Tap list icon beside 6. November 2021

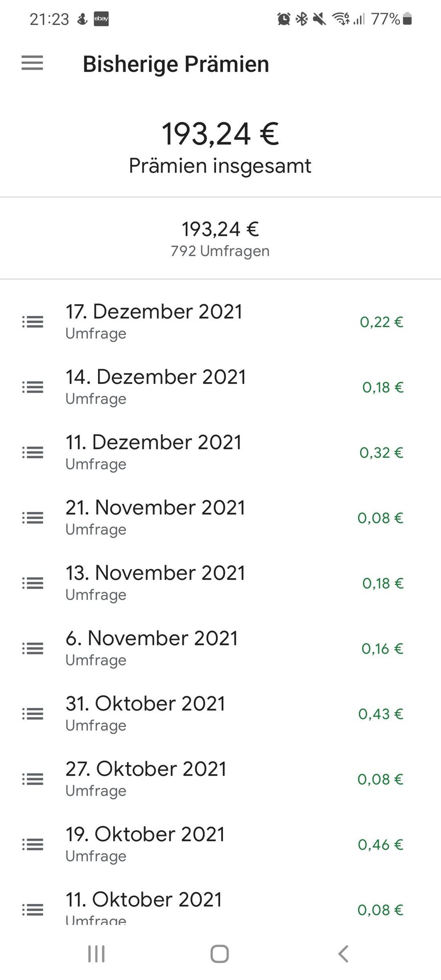(x=32, y=649)
